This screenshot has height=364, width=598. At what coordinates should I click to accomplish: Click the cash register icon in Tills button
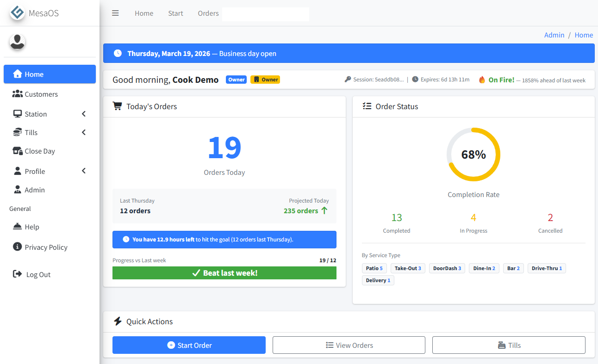(501, 345)
